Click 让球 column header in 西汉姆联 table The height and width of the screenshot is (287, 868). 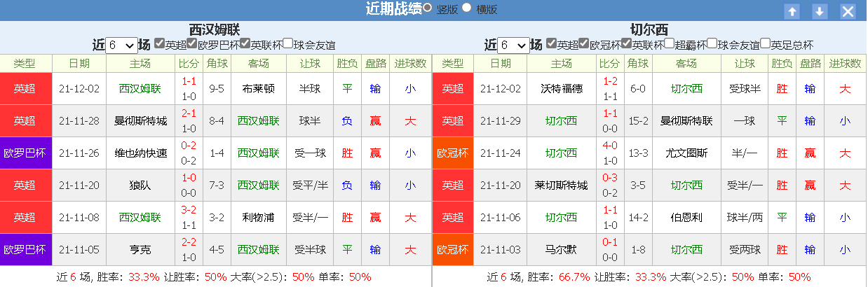coord(310,64)
